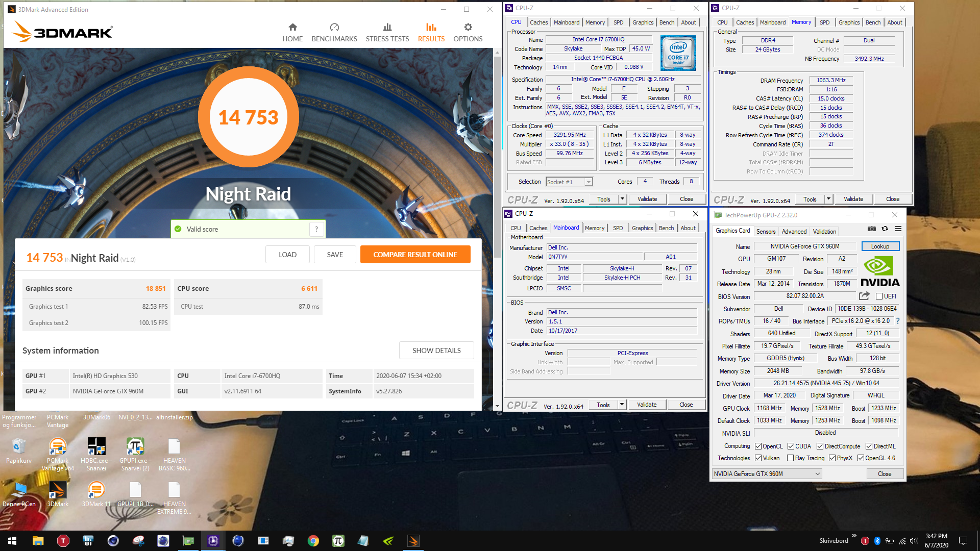This screenshot has height=551, width=980.
Task: Open 3DMark Options gear
Action: coord(468,33)
